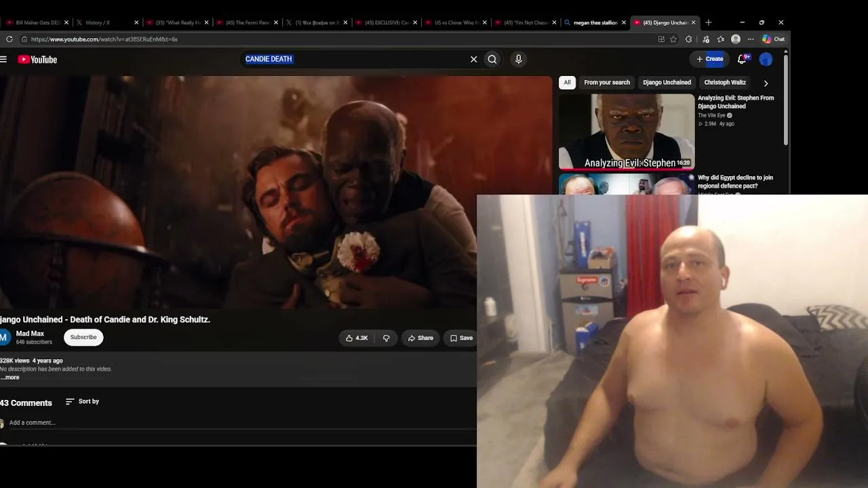This screenshot has width=868, height=488.
Task: Go to the YouTube home logo
Action: (x=37, y=60)
